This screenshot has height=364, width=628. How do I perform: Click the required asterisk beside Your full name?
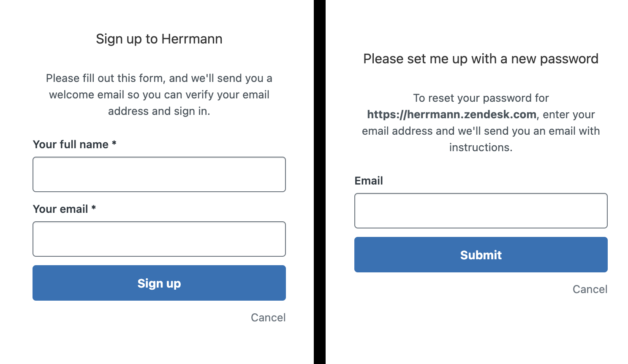[114, 144]
